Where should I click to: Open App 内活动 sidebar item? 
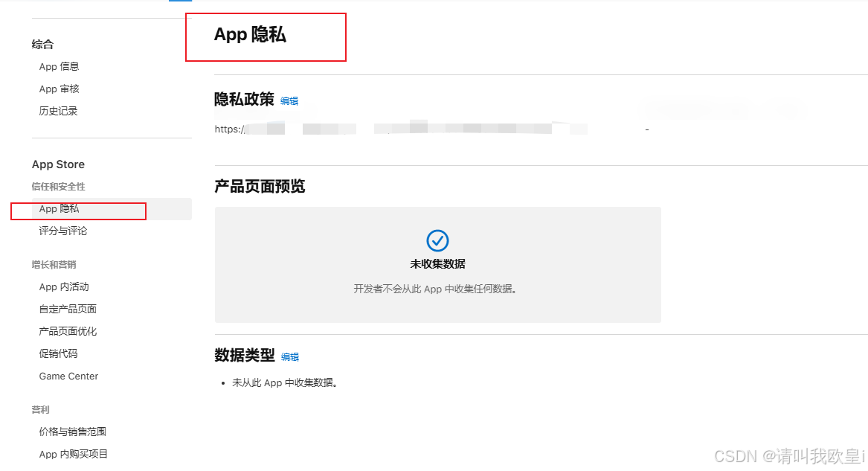pos(64,286)
